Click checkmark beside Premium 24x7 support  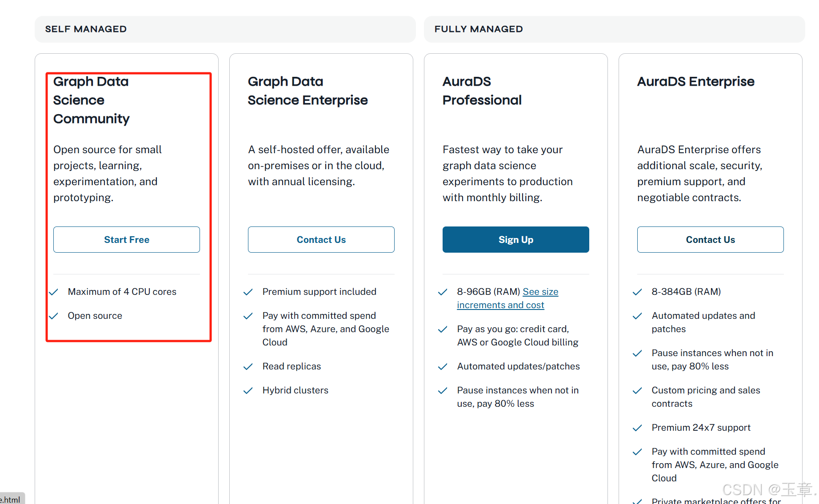point(637,428)
